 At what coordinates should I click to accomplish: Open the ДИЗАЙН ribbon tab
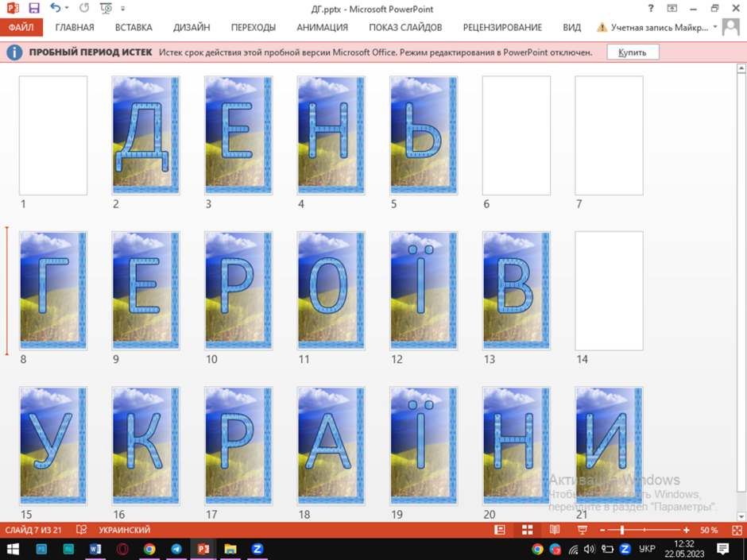(x=192, y=28)
